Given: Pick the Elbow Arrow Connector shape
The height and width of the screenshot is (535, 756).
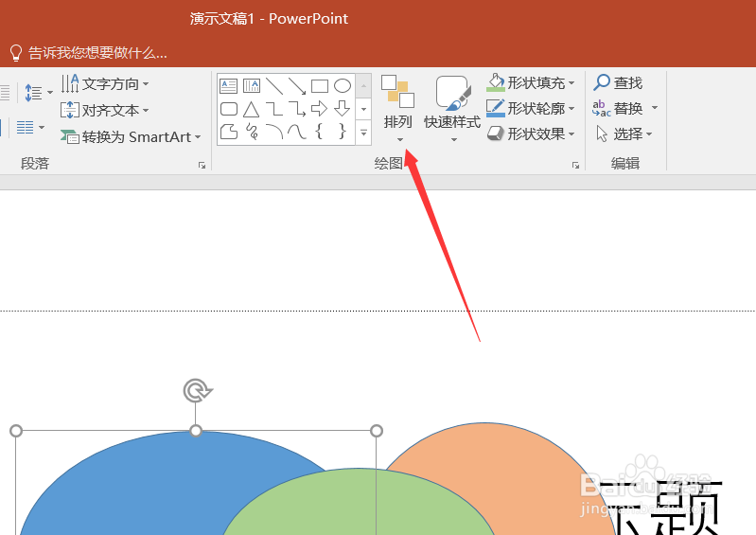Looking at the screenshot, I should [x=297, y=109].
